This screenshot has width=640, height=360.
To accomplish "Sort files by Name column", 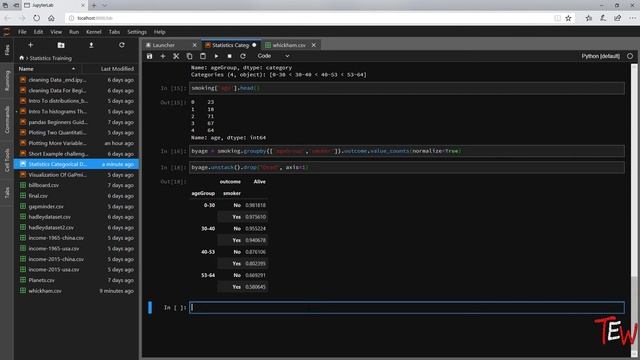I will pyautogui.click(x=48, y=69).
